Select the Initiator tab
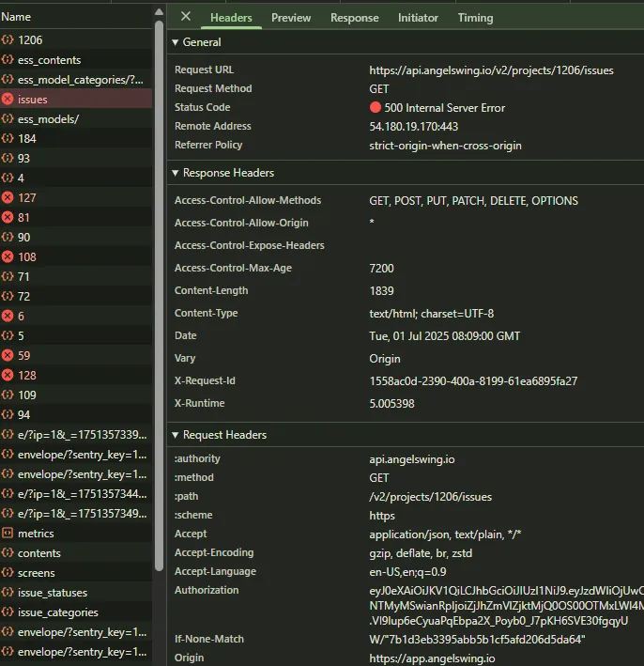Screen dimensions: 644x666 pos(418,18)
